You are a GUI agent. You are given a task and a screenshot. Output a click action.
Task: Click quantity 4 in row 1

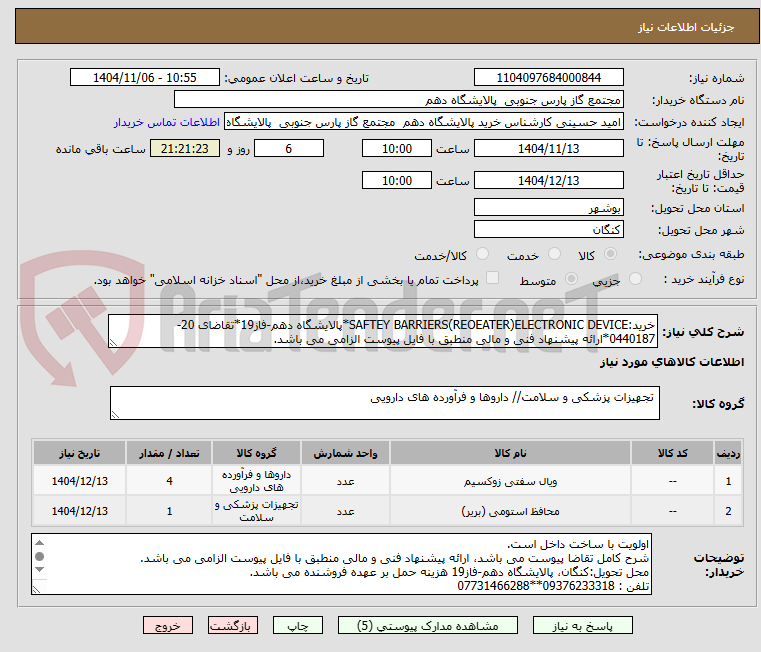[169, 481]
